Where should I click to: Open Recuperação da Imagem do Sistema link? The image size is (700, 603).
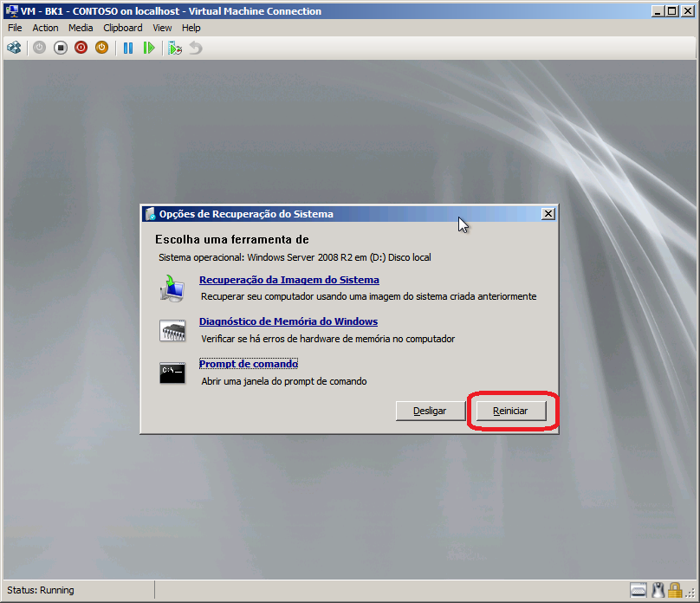[x=288, y=280]
